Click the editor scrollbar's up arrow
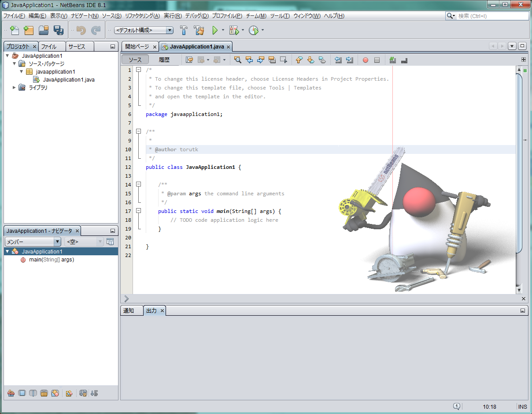 519,70
